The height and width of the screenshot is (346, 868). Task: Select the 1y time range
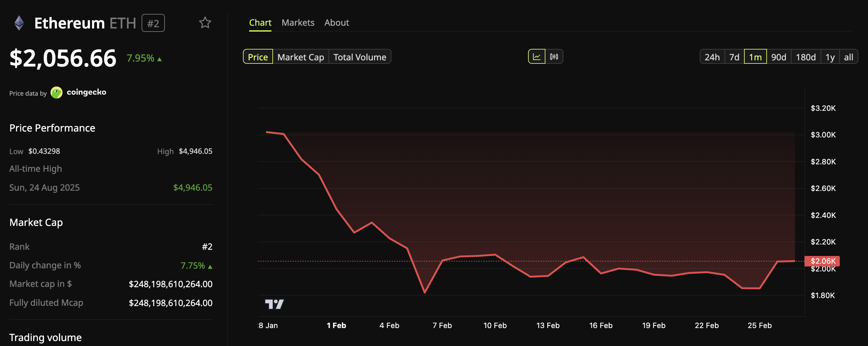[830, 57]
